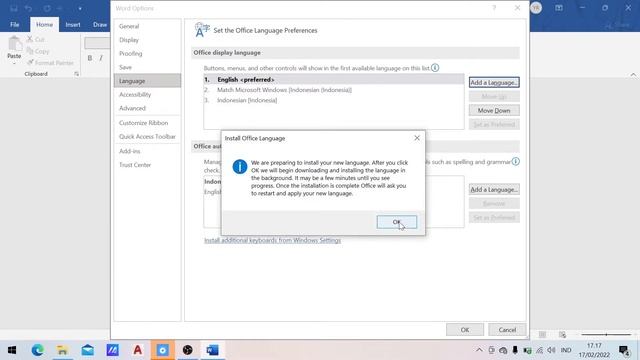640x360 pixels.
Task: Open the Quick Access Toolbar category
Action: click(x=147, y=137)
